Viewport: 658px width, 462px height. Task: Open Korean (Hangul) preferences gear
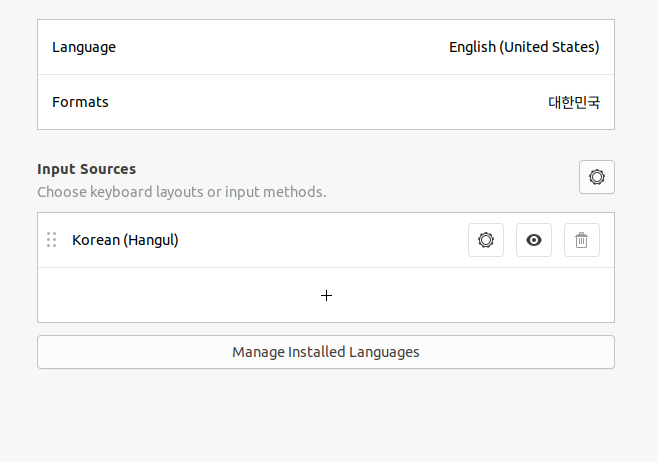[x=486, y=240]
